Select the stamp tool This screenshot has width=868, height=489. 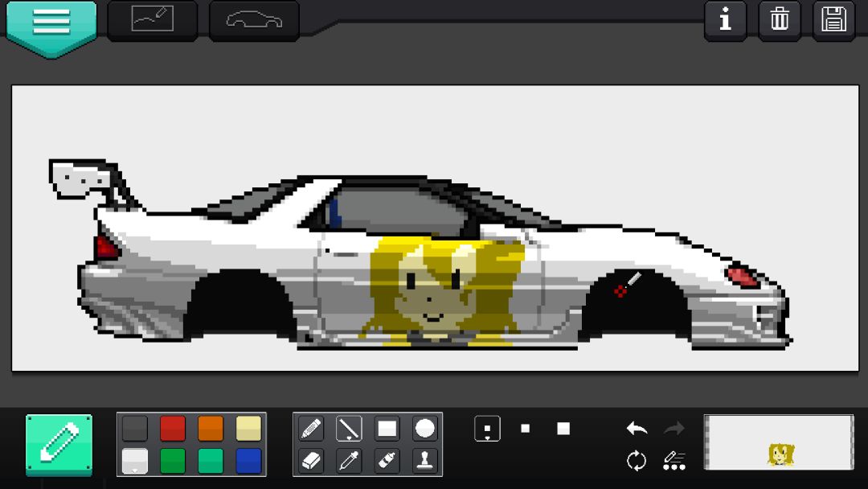tap(424, 461)
